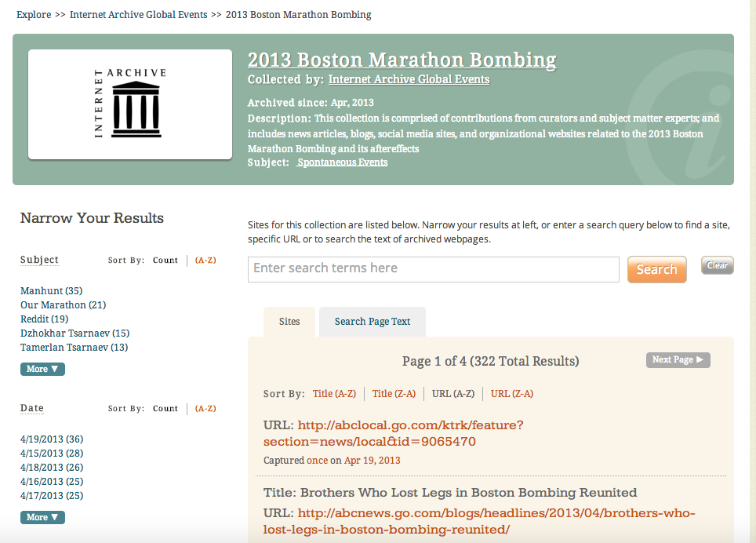Click the 'Narrow Your Results' heading
Image resolution: width=756 pixels, height=543 pixels.
(x=92, y=218)
